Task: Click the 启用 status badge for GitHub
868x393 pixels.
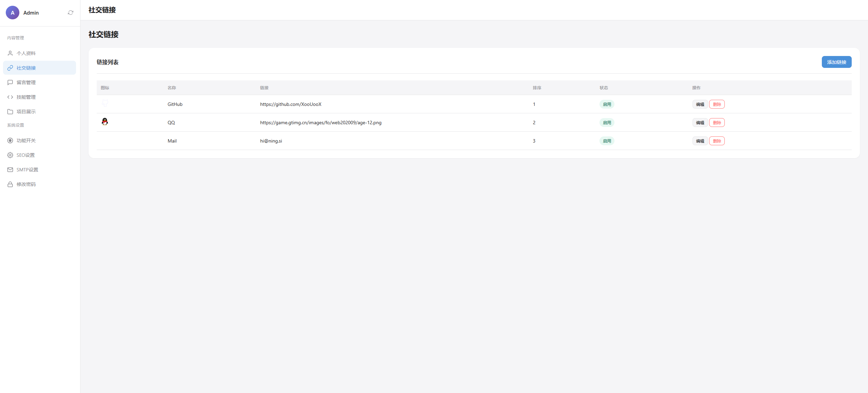Action: tap(607, 104)
